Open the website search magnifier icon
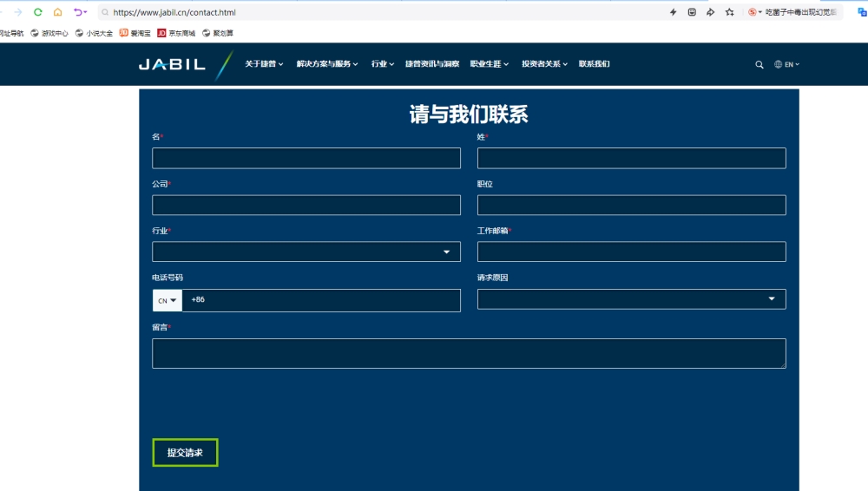Viewport: 868px width, 491px height. pyautogui.click(x=759, y=65)
